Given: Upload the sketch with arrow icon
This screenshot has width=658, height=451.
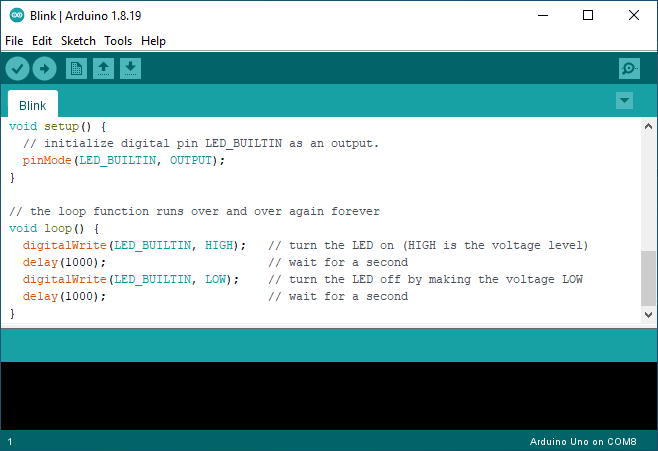Looking at the screenshot, I should point(44,68).
